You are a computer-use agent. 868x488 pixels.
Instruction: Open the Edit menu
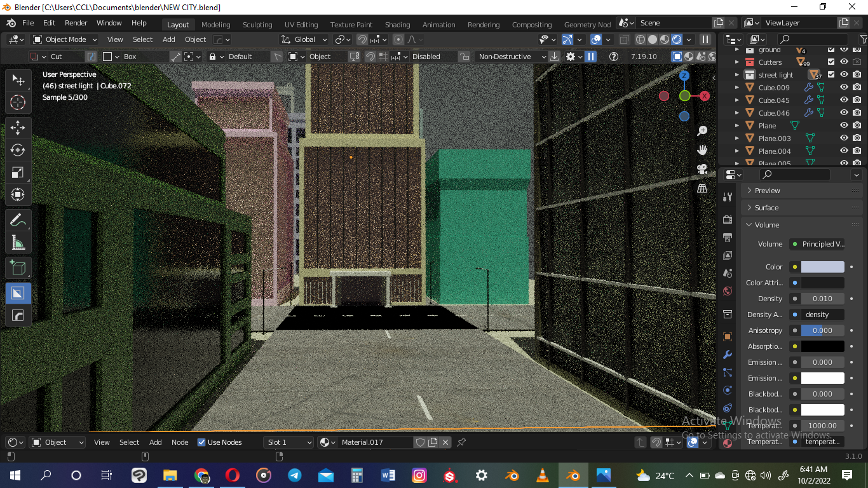(49, 23)
